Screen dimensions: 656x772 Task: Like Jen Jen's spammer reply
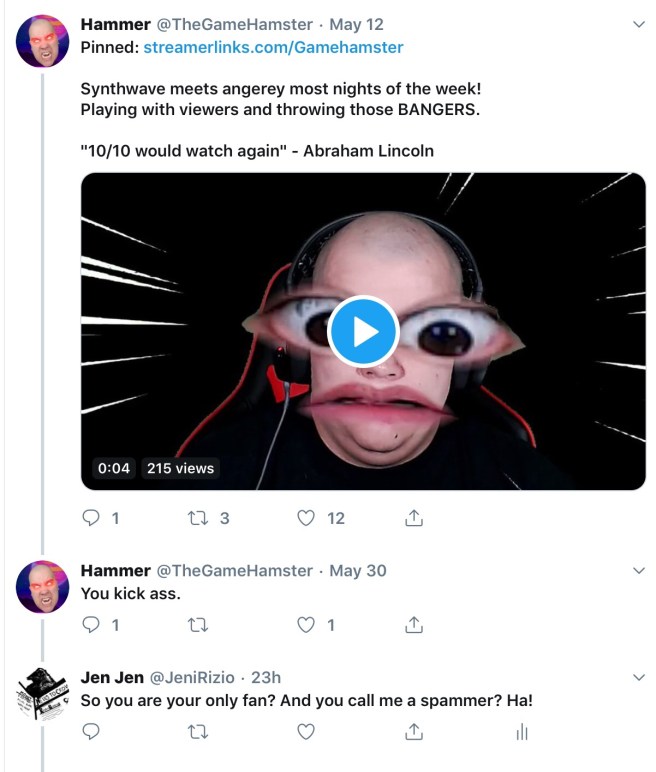point(307,732)
